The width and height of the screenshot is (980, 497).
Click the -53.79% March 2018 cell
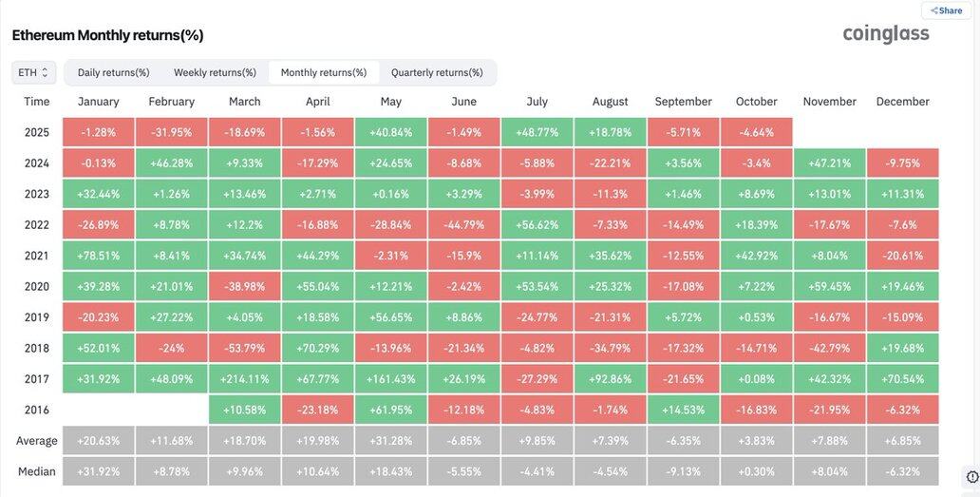point(245,348)
